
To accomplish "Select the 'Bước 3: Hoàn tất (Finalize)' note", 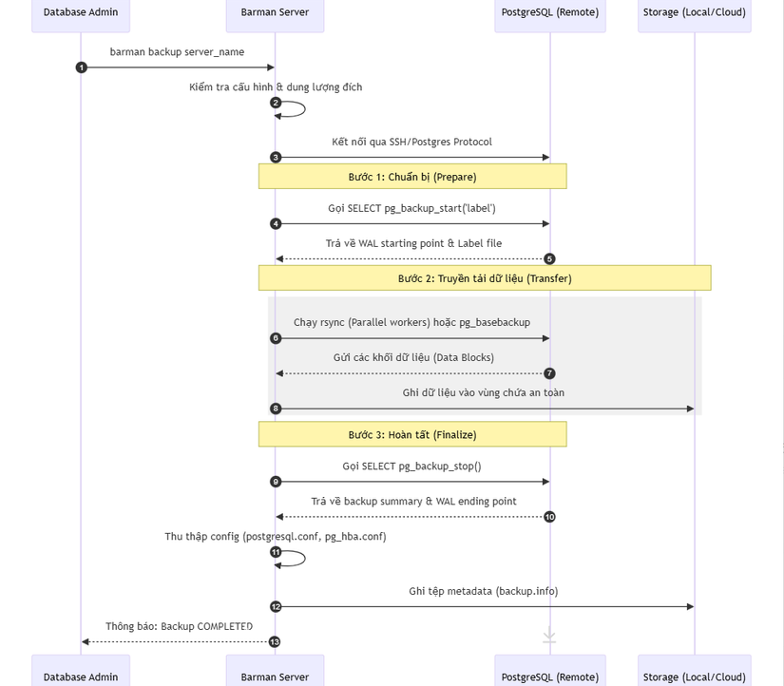I will [x=412, y=434].
